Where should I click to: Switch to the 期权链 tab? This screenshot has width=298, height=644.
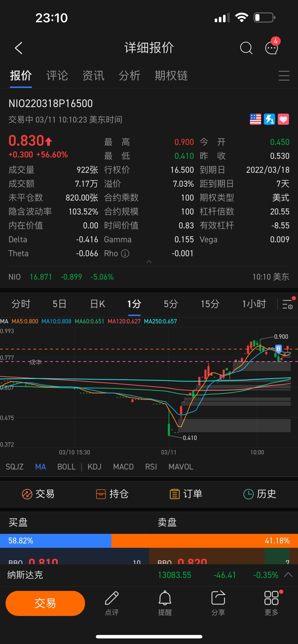(x=171, y=76)
